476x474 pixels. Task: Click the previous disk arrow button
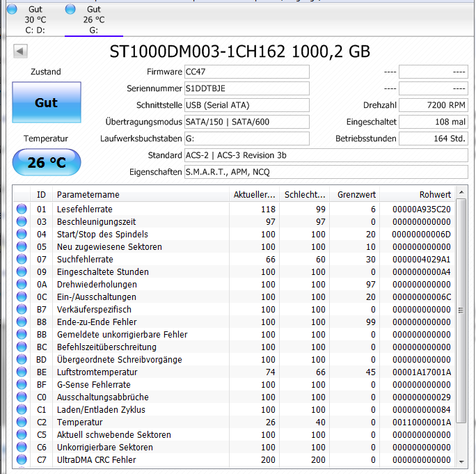pos(20,51)
